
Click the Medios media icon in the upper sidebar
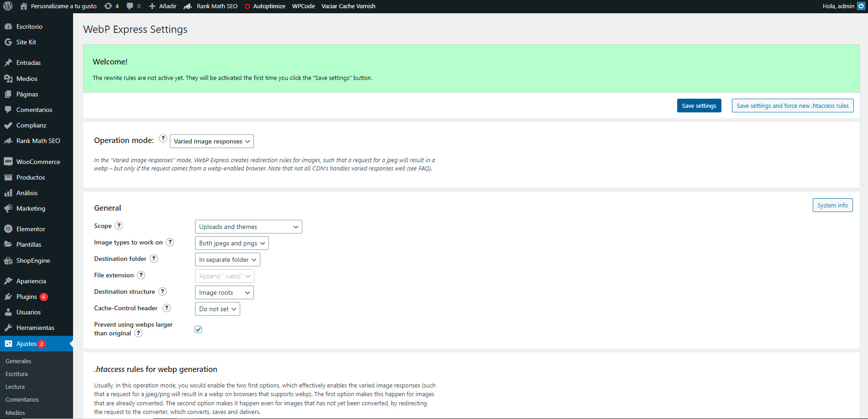pyautogui.click(x=8, y=79)
